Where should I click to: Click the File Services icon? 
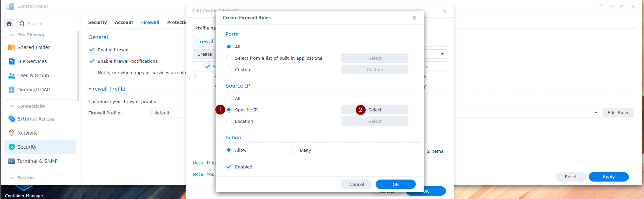coord(11,61)
